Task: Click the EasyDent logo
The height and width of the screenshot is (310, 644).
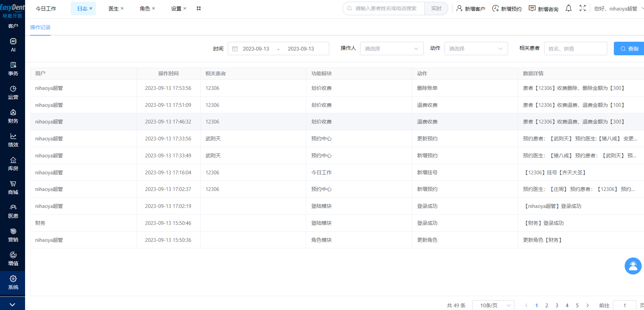Action: point(13,10)
